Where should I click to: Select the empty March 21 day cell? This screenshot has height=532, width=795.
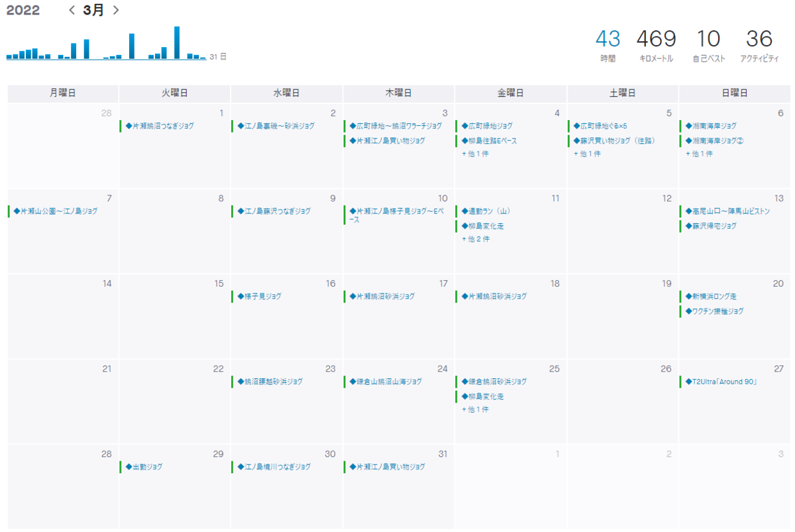pos(63,401)
